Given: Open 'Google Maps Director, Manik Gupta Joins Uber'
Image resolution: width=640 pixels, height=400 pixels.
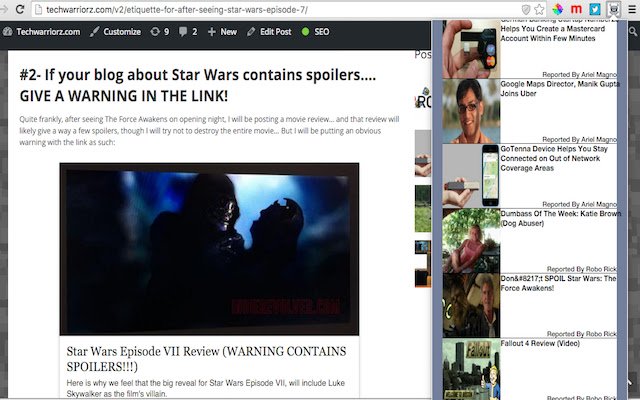Looking at the screenshot, I should tap(560, 89).
